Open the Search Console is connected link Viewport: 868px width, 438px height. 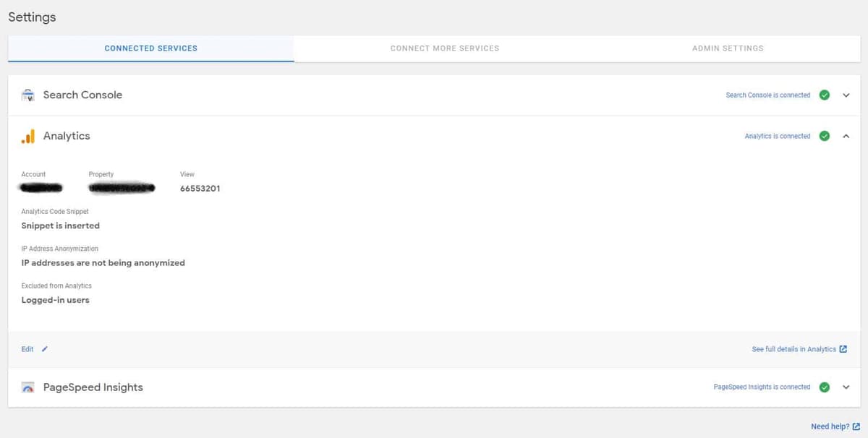click(x=768, y=95)
